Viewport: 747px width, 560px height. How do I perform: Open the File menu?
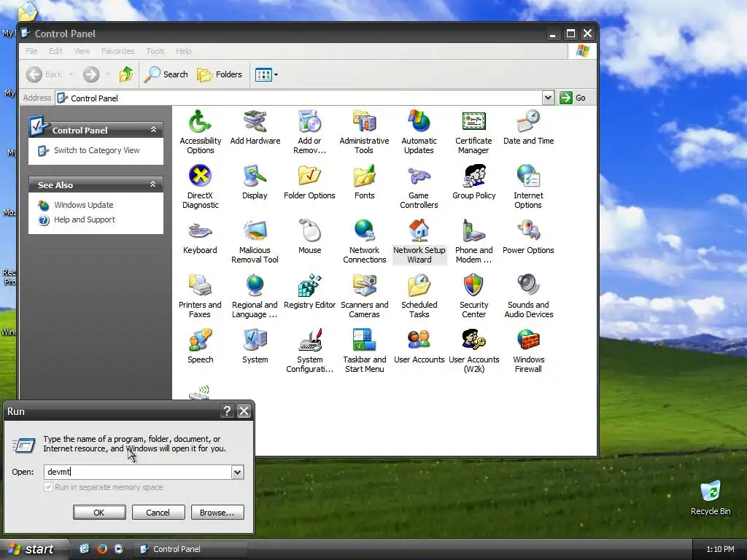click(x=31, y=51)
